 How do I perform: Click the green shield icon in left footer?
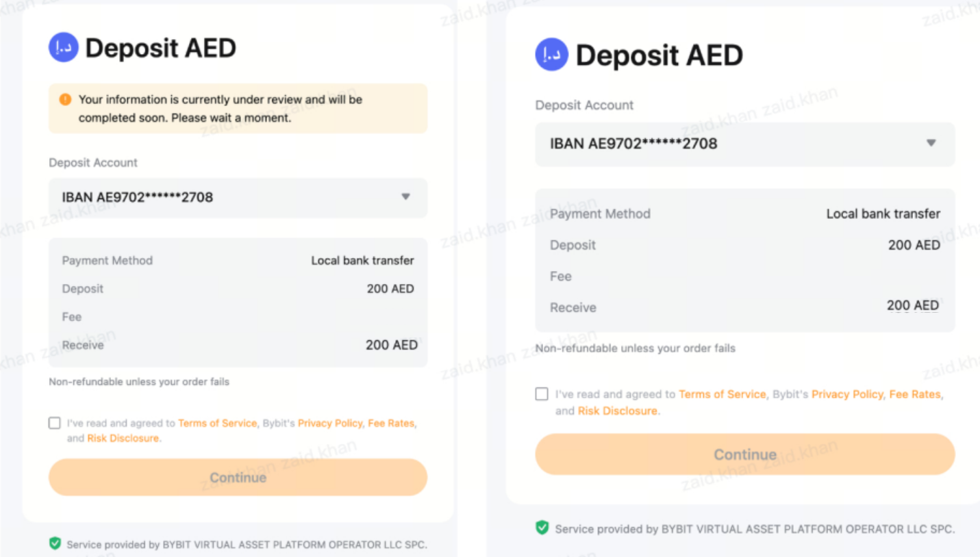point(55,543)
